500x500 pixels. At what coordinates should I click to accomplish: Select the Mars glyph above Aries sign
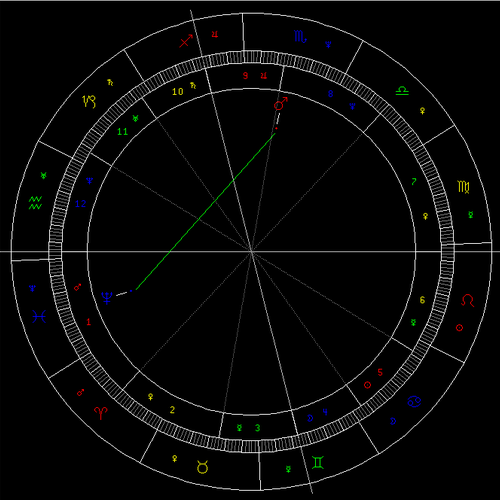click(x=80, y=392)
